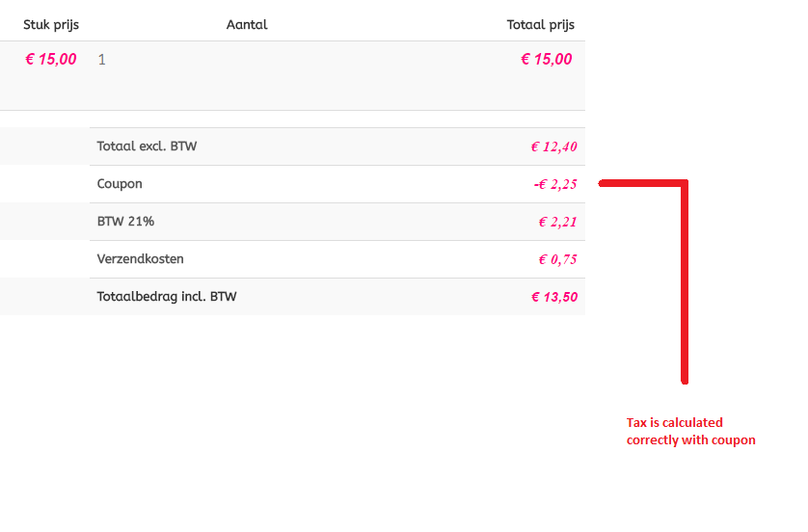The height and width of the screenshot is (532, 808).
Task: Click the Stuk prijs column header
Action: [x=51, y=24]
